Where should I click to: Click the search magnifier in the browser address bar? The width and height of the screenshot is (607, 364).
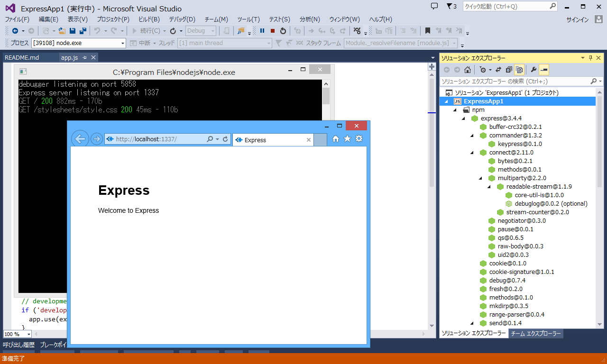210,139
